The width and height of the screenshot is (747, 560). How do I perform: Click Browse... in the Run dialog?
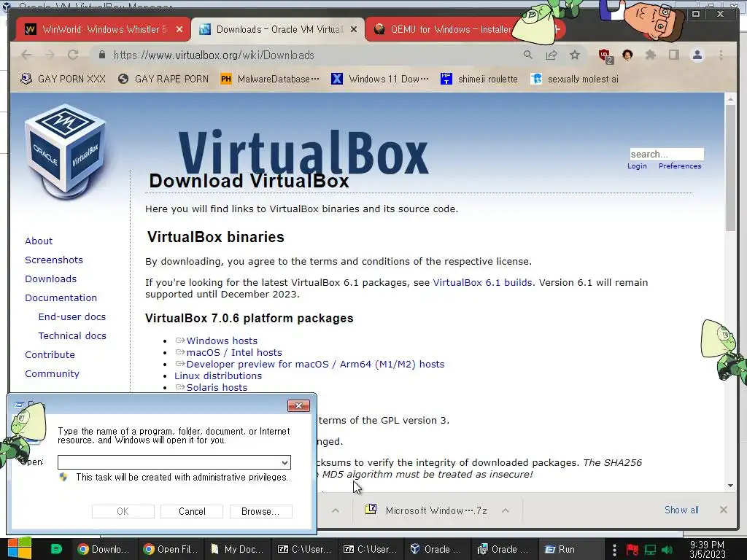point(260,511)
